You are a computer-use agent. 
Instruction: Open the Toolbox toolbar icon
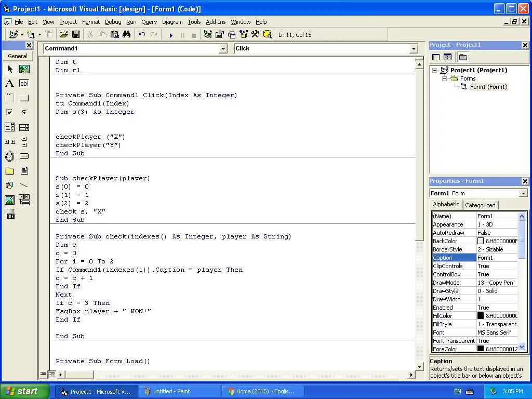pos(256,35)
